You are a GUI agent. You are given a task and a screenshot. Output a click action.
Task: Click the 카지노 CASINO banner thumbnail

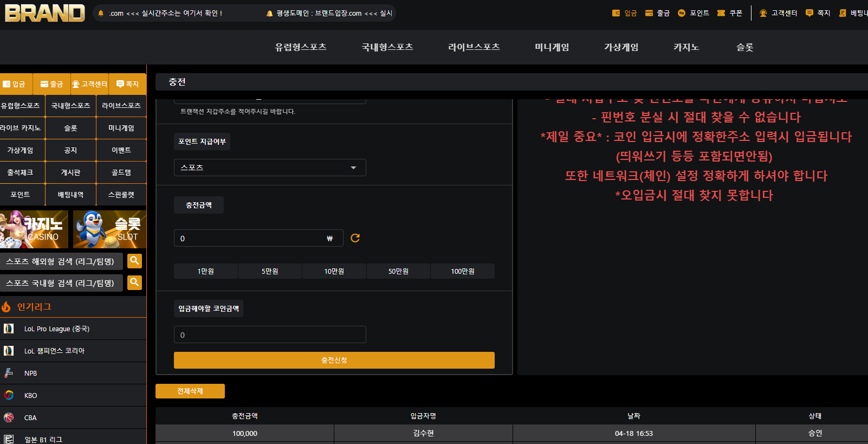click(x=34, y=229)
